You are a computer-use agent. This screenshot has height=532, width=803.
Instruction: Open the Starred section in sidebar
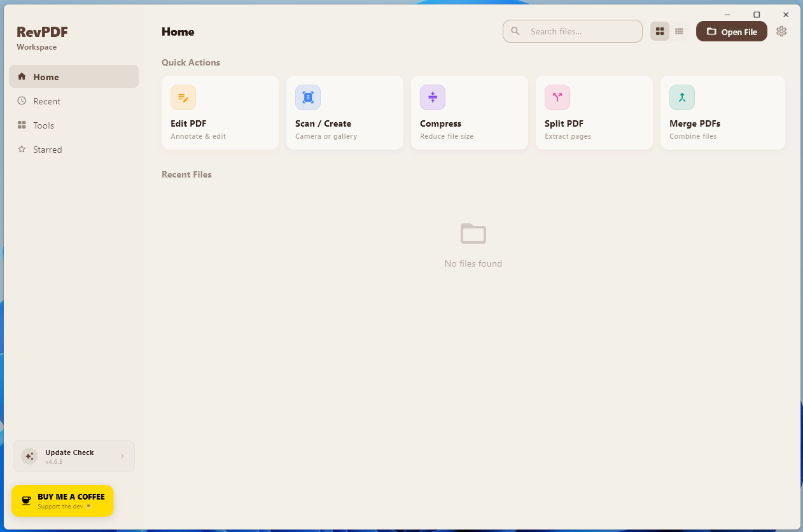tap(74, 150)
